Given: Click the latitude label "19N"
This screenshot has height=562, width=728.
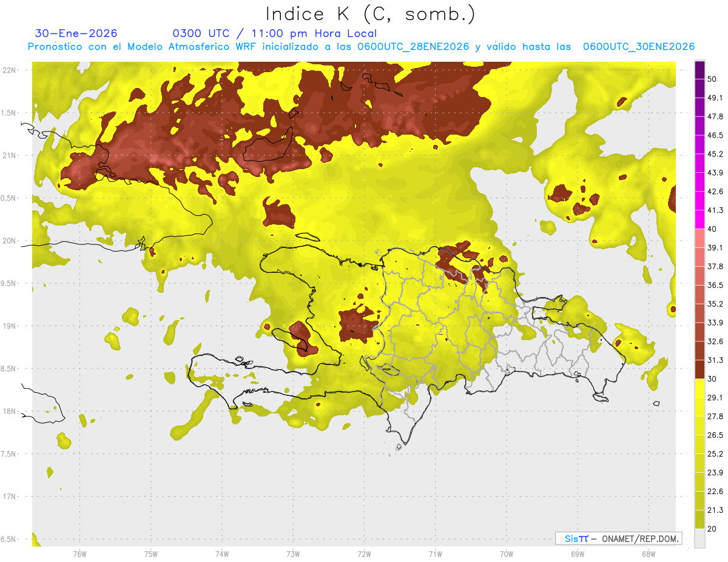Looking at the screenshot, I should tap(10, 326).
